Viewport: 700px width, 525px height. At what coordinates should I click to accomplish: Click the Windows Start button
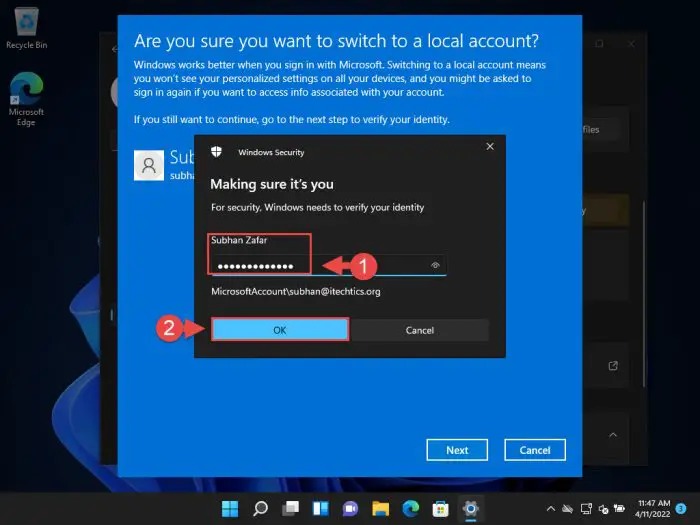click(230, 508)
